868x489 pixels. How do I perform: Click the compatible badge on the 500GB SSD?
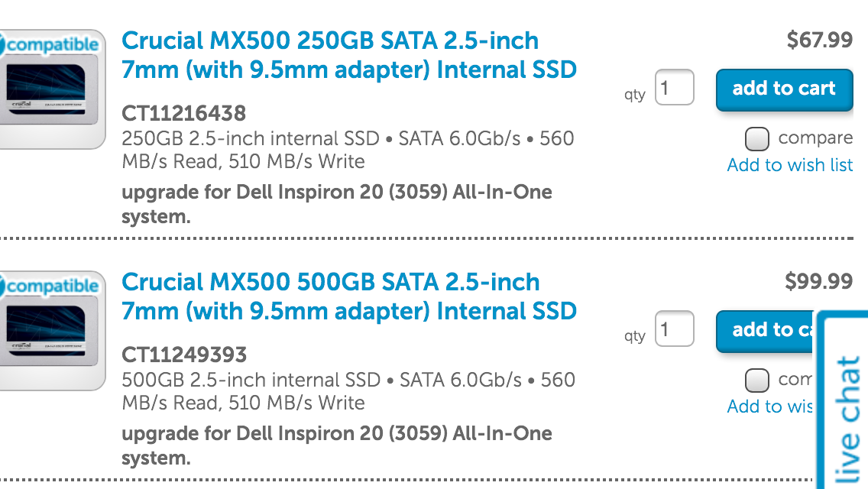50,286
